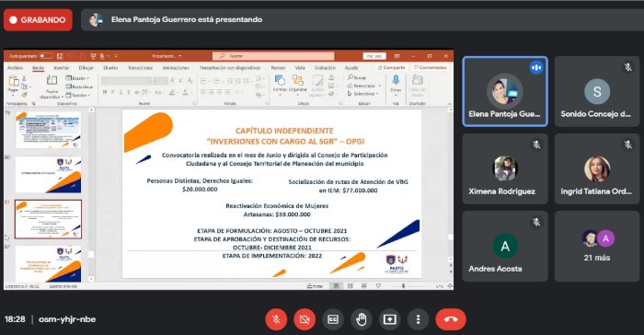The image size is (644, 335).
Task: Open the Ayuda ribbon tab
Action: click(x=351, y=68)
